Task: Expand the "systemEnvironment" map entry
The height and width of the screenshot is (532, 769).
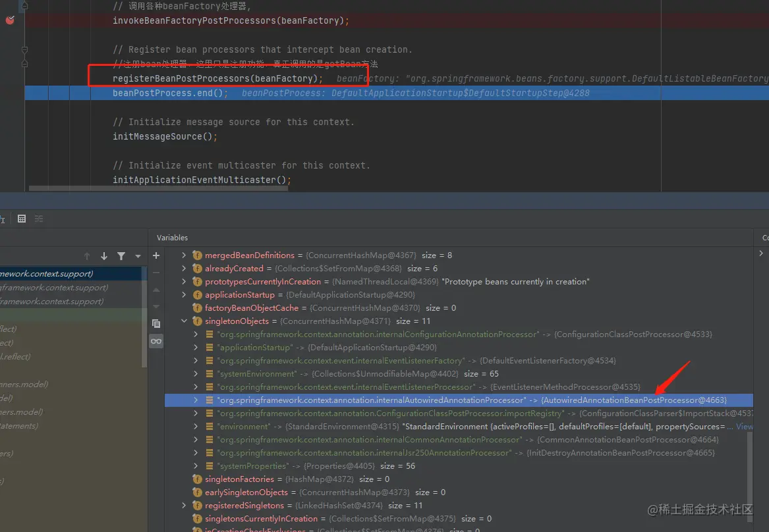Action: tap(196, 374)
